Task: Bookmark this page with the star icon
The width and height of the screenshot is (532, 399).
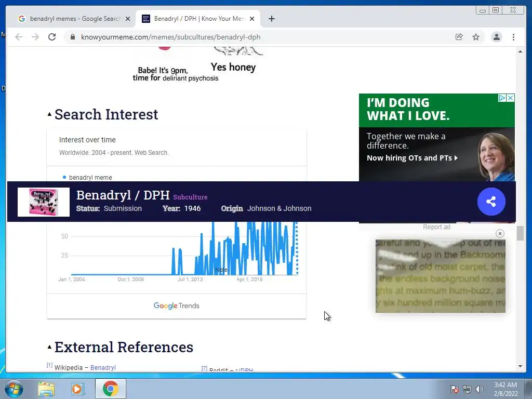Action: [476, 37]
